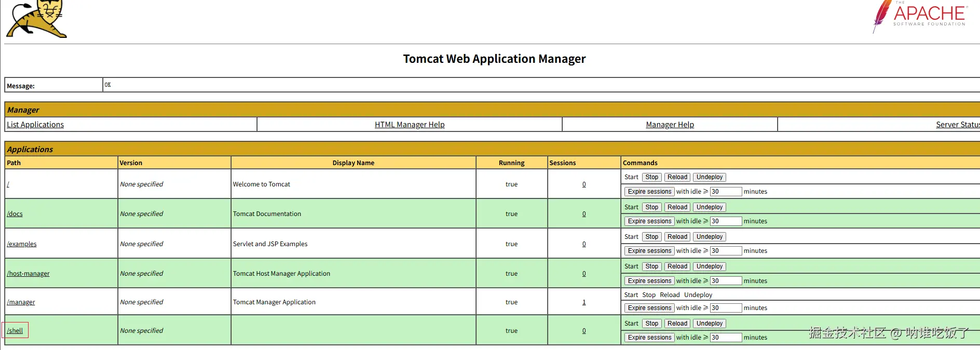The height and width of the screenshot is (350, 980).
Task: Open HTML Manager Help link
Action: (x=410, y=125)
